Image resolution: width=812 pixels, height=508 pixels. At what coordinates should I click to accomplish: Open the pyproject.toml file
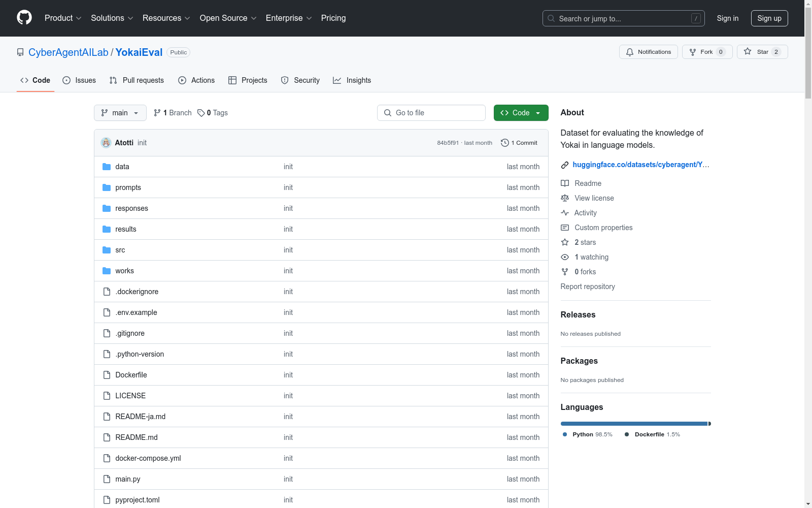(138, 500)
